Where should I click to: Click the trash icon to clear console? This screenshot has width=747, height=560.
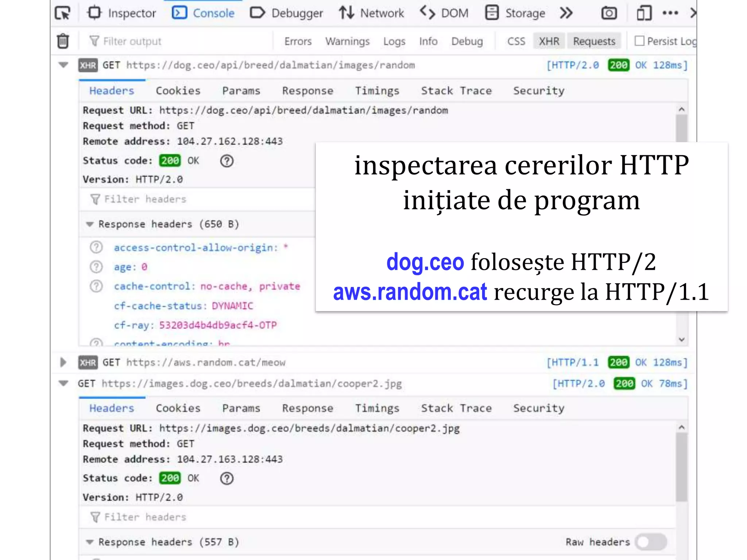click(x=63, y=41)
